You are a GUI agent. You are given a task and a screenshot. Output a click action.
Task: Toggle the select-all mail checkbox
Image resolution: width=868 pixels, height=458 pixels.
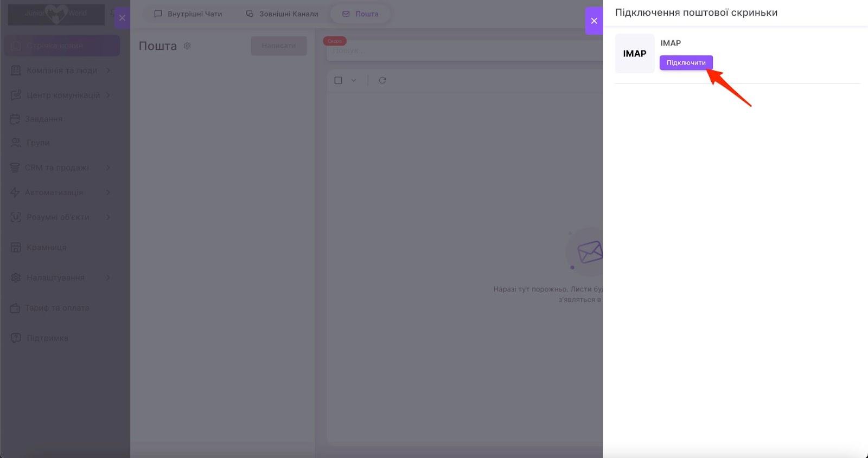[338, 80]
